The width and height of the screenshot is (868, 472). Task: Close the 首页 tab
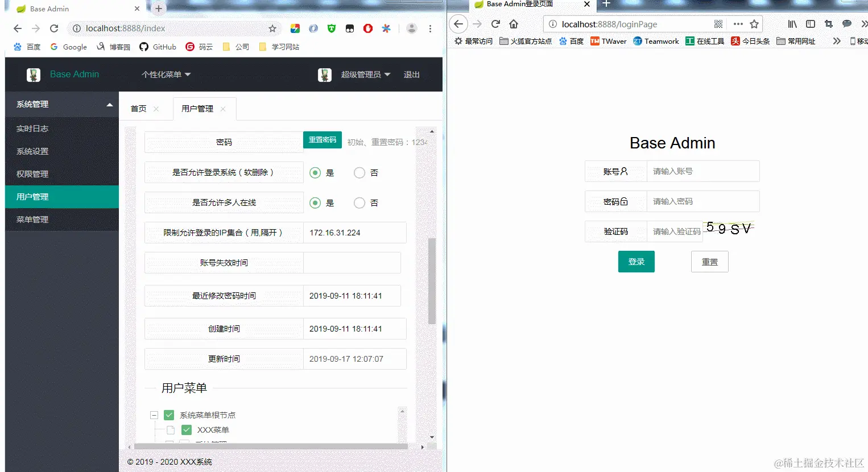[x=156, y=109]
